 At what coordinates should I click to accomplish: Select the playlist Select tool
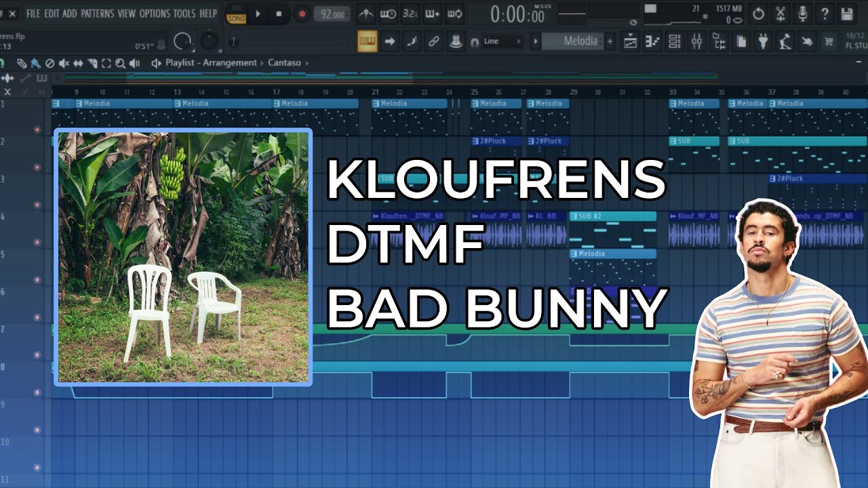pos(106,63)
